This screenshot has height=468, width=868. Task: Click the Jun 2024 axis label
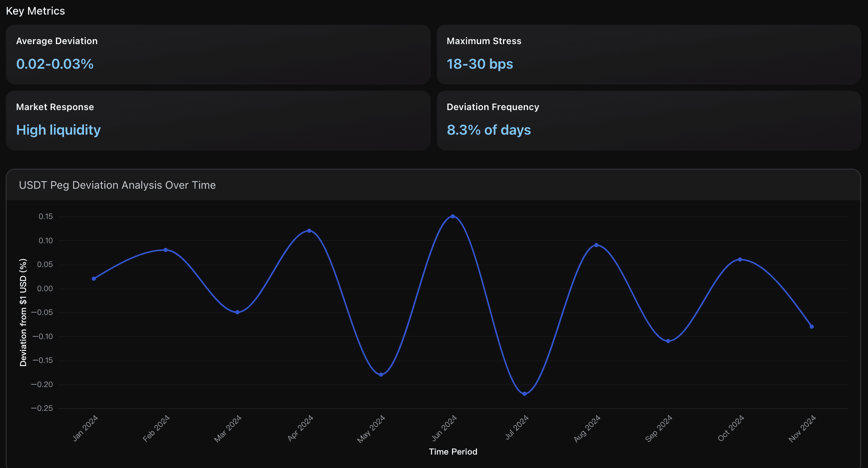[444, 428]
